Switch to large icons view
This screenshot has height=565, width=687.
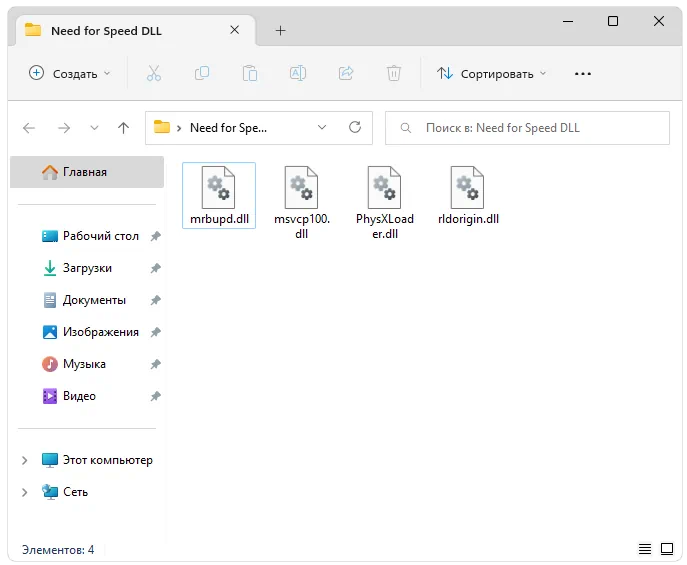click(x=667, y=549)
